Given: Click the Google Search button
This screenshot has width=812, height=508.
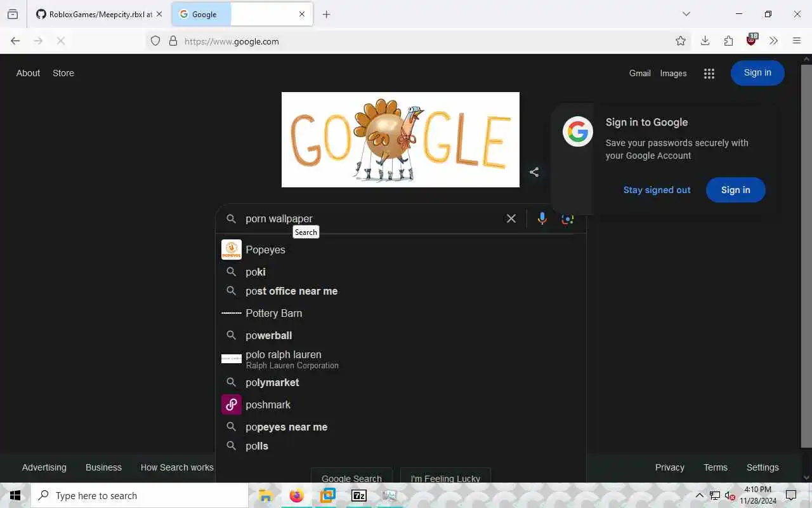Looking at the screenshot, I should point(351,477).
